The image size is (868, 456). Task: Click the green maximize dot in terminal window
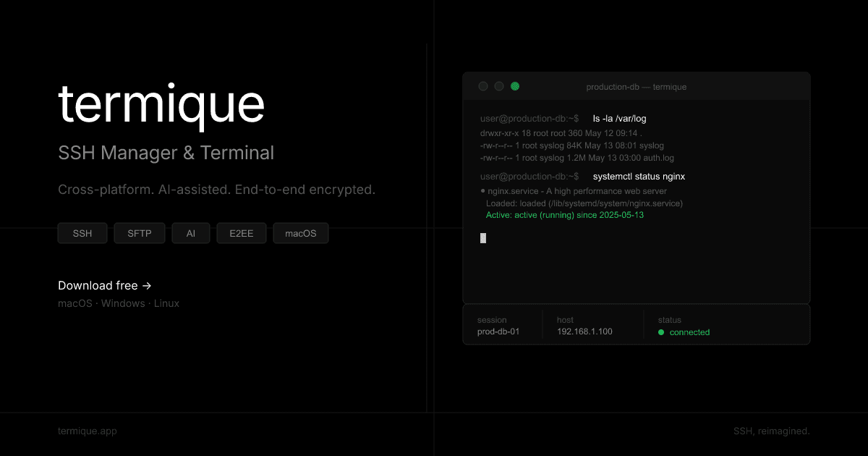[515, 86]
